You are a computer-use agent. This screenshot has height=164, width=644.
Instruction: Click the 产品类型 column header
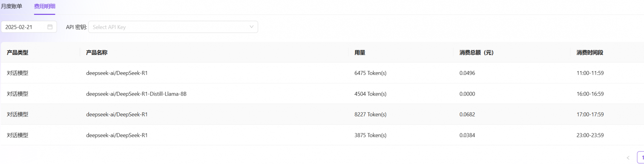17,53
